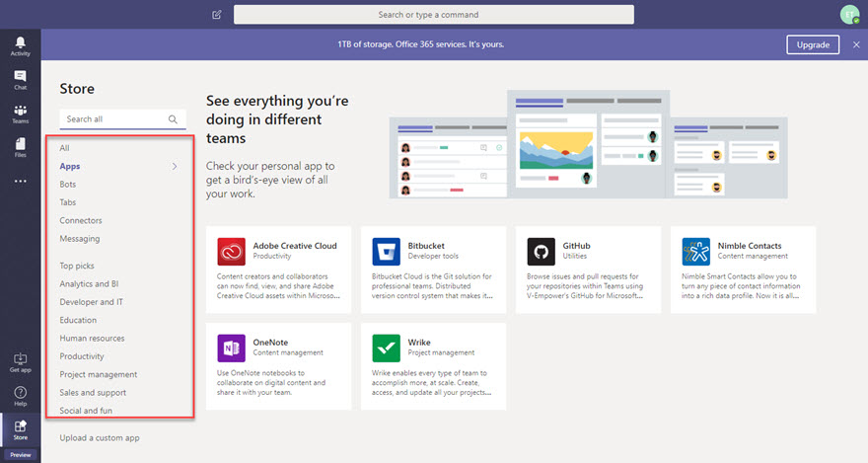The width and height of the screenshot is (868, 463).
Task: Click the Wrike app icon
Action: [387, 347]
